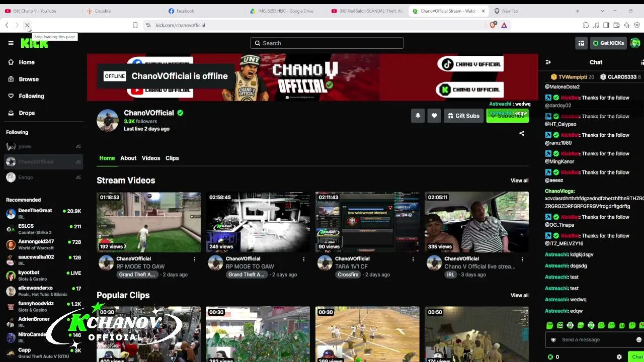Click the Get KICKs button

[608, 43]
